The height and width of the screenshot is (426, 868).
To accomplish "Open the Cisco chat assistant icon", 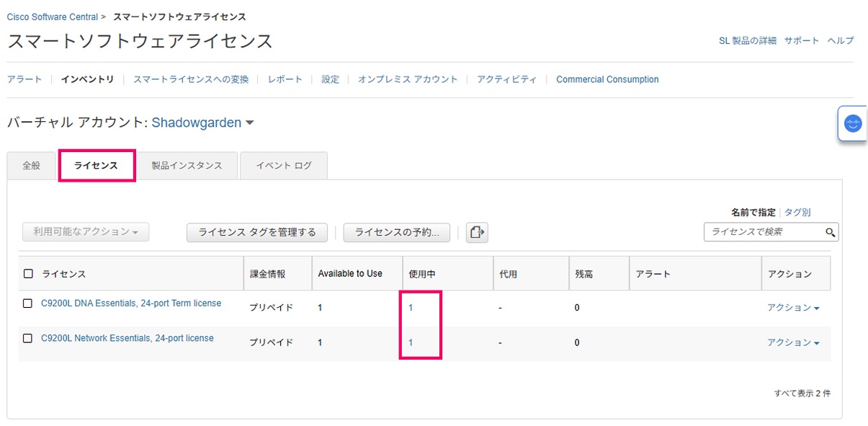I will coord(853,123).
